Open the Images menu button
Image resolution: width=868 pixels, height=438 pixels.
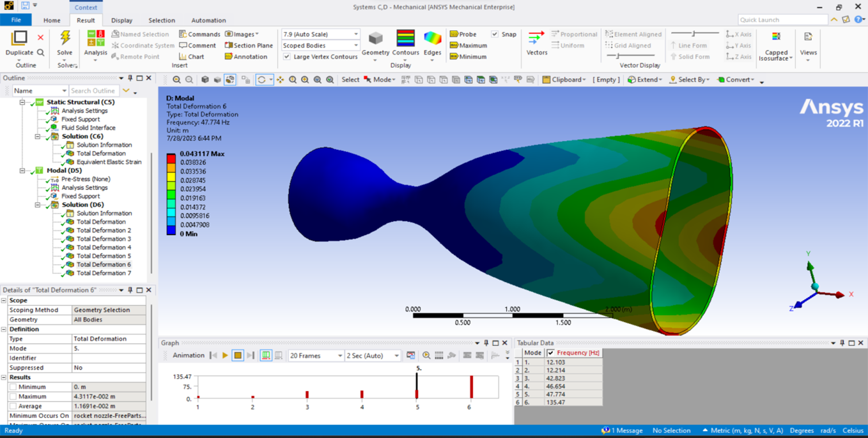[242, 34]
